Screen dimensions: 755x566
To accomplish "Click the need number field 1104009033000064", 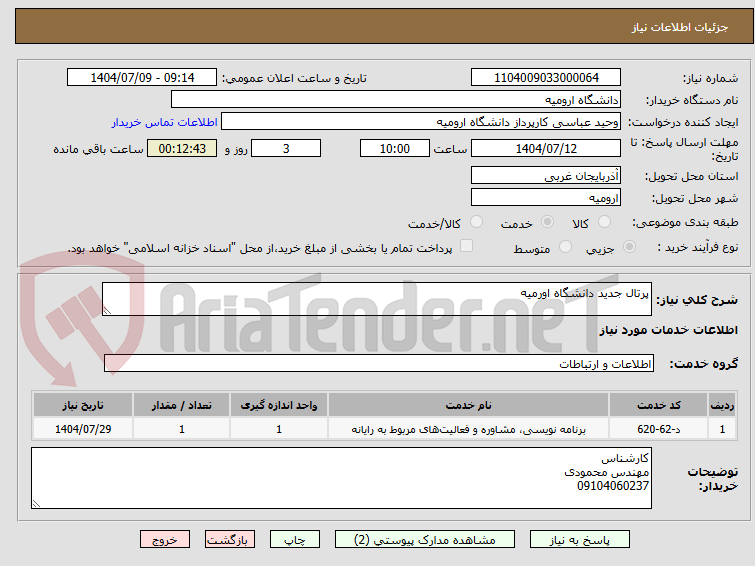I will (x=546, y=78).
